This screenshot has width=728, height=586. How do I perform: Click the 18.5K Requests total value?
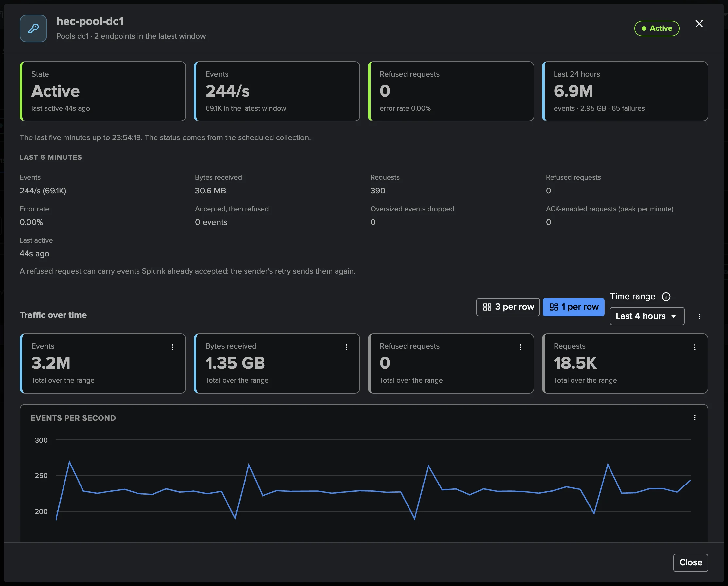[x=575, y=363]
